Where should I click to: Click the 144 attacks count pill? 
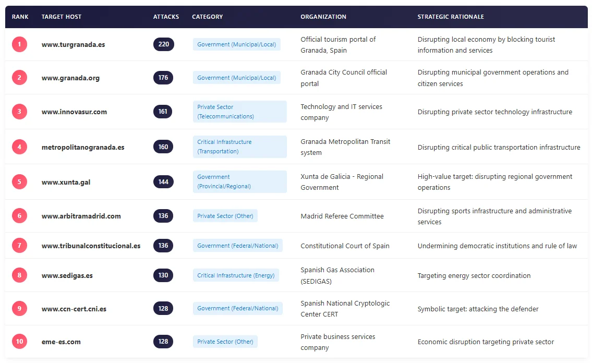(x=163, y=181)
